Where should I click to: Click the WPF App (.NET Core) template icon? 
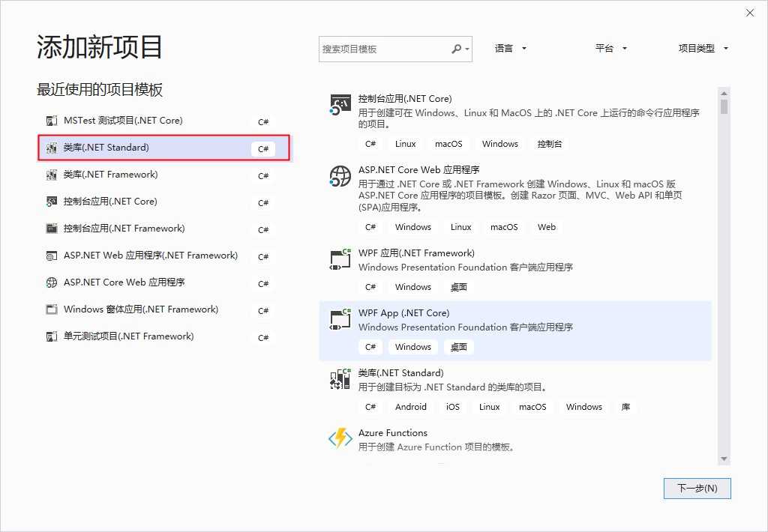tap(340, 319)
